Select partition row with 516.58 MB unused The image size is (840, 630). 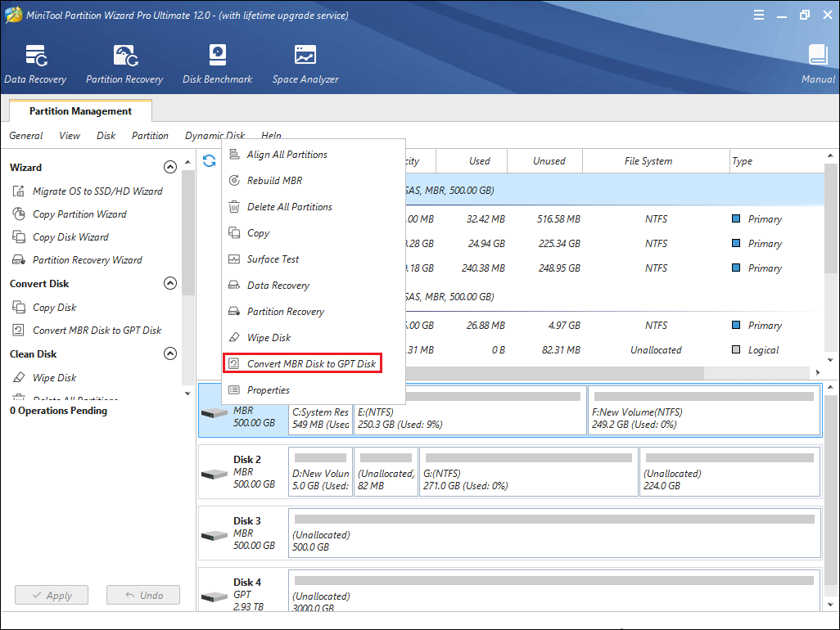(x=615, y=219)
